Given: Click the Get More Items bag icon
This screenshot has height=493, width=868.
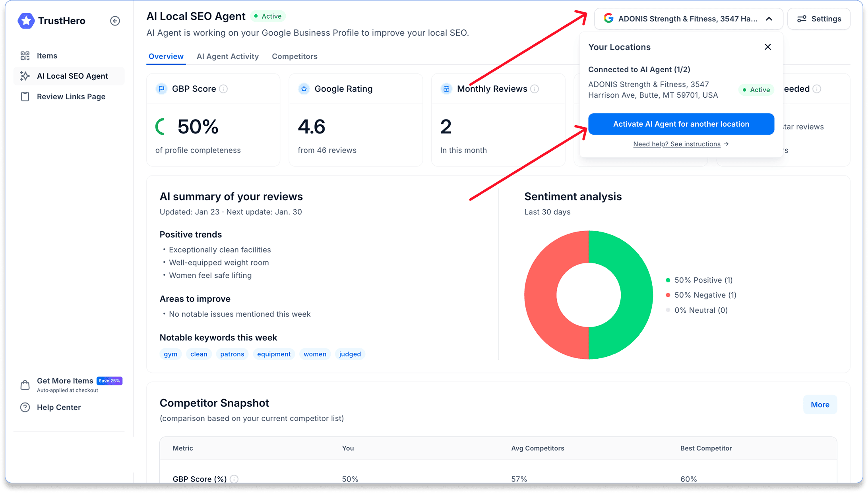Looking at the screenshot, I should [25, 385].
